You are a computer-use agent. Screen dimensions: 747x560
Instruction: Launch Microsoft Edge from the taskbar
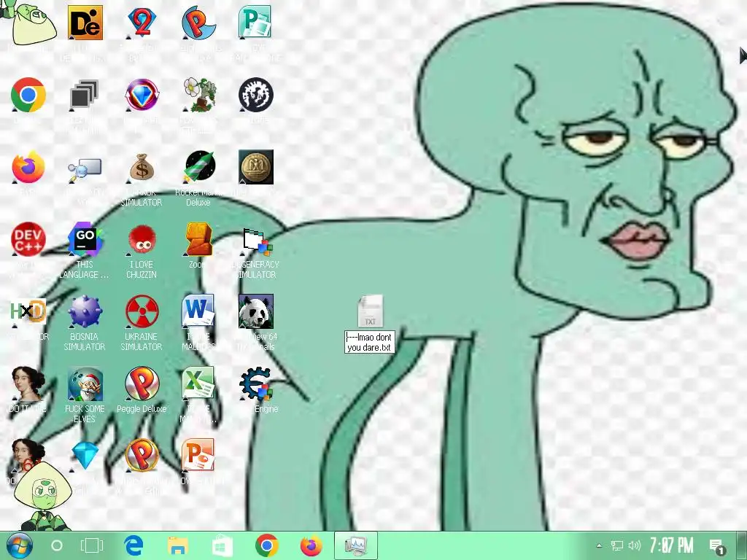[134, 545]
